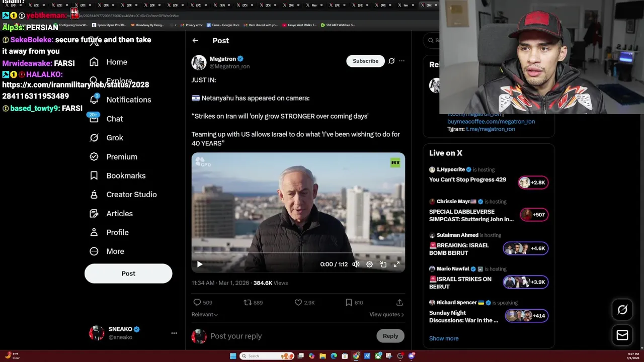
Task: Join Sulaiman Ahmed's space +4.6K
Action: [526, 248]
